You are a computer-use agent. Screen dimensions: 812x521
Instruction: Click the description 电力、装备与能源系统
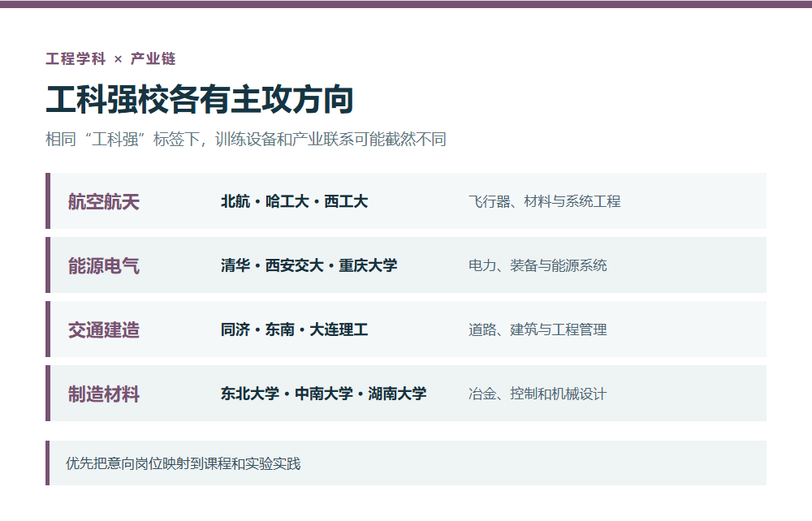538,265
